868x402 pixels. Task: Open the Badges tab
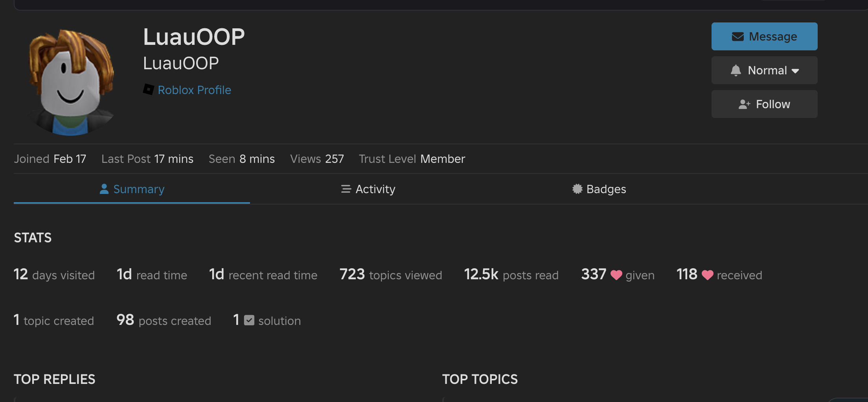pyautogui.click(x=599, y=189)
